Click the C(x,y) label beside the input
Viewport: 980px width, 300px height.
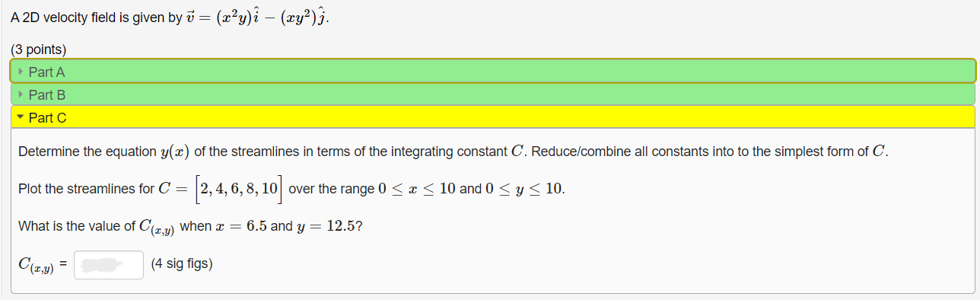[x=36, y=265]
